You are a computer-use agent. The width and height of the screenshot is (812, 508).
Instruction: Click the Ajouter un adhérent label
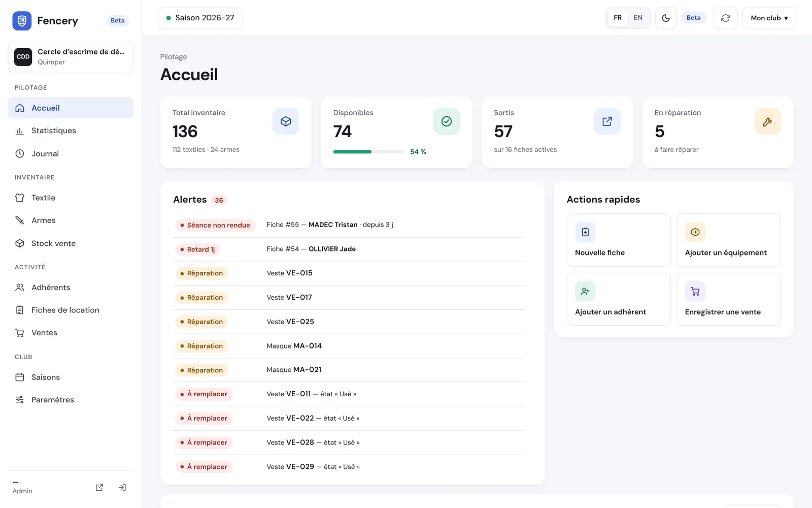611,312
